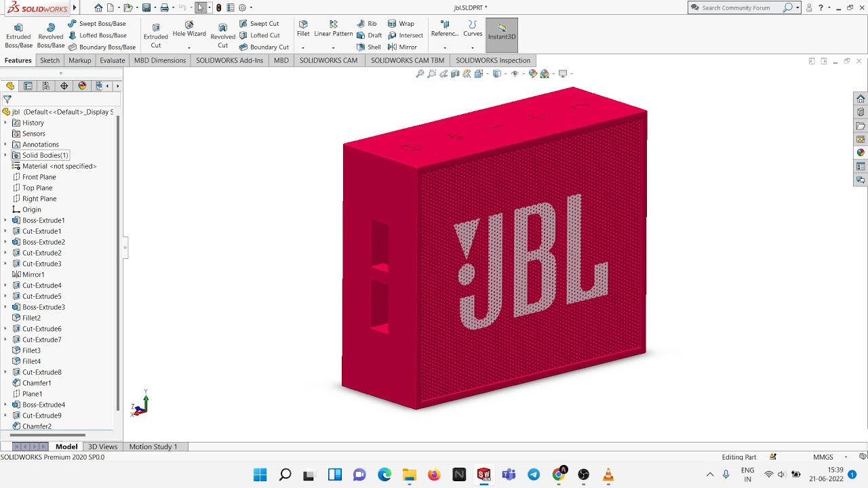
Task: Open Fillet dropdown arrow
Action: tap(303, 47)
